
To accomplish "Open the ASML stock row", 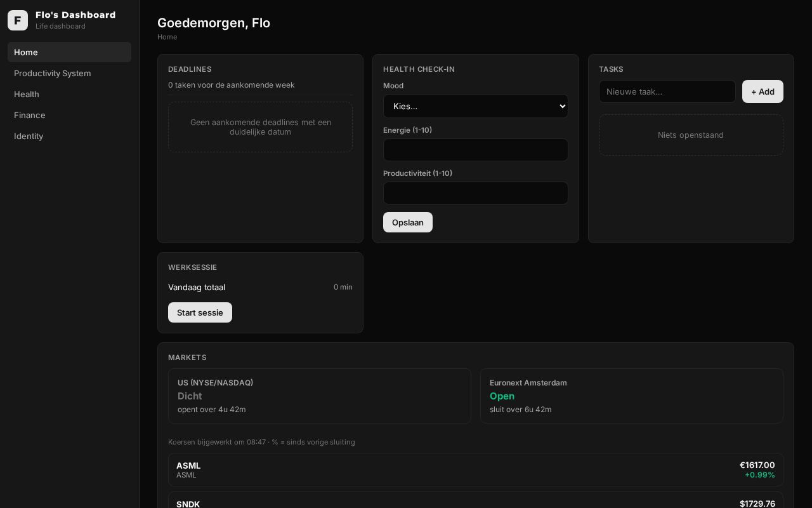I will (476, 470).
